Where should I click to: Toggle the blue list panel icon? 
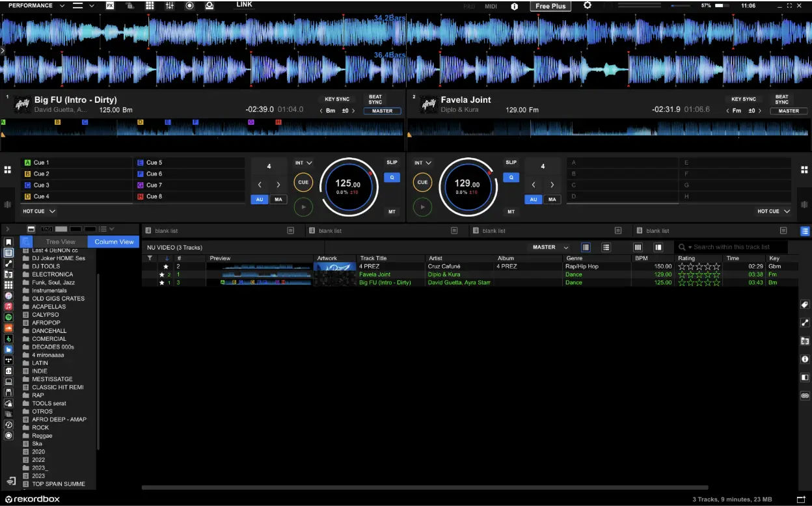pyautogui.click(x=805, y=230)
